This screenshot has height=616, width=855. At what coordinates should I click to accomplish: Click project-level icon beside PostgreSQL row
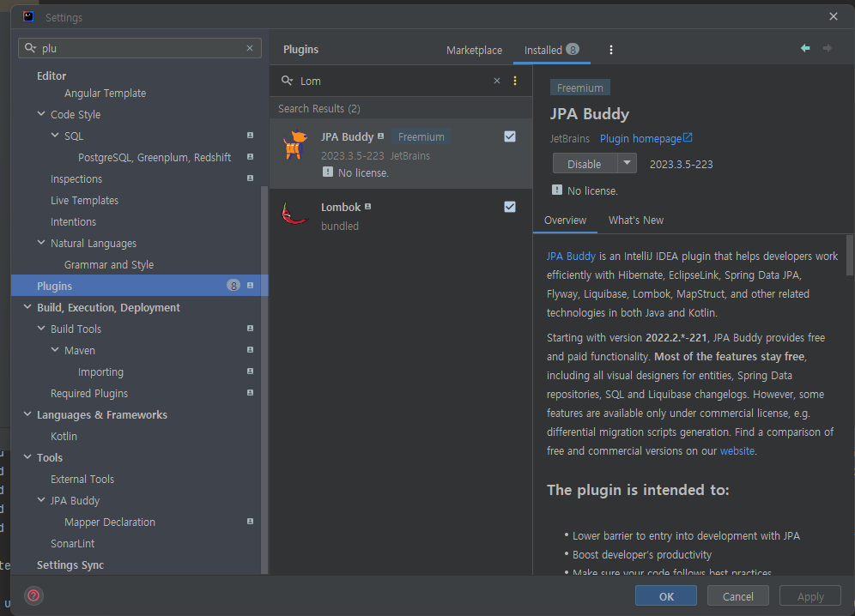(x=250, y=157)
